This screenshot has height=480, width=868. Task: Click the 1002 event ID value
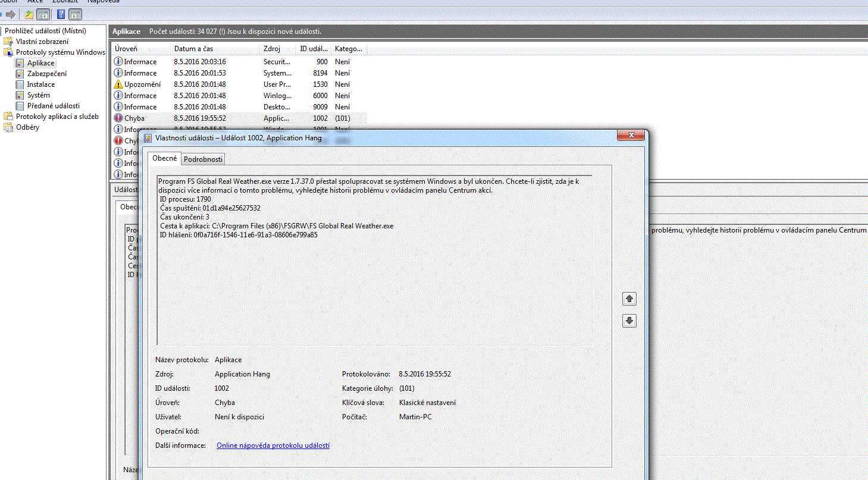click(222, 388)
